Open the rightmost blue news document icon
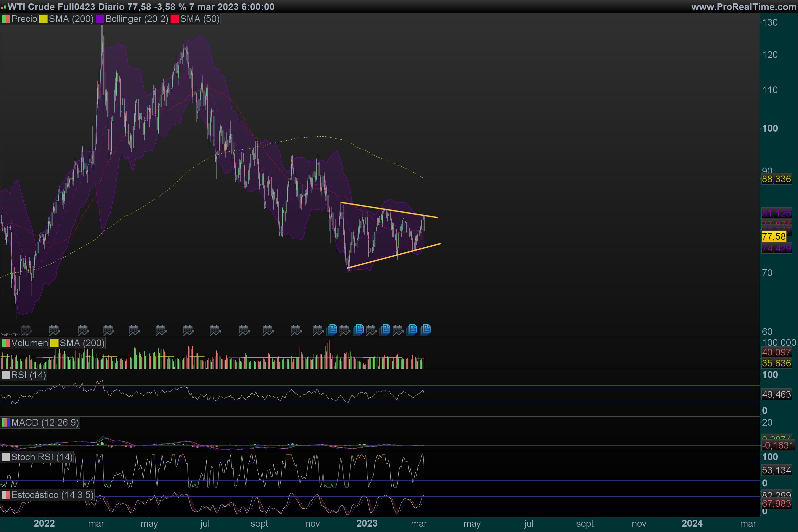Viewport: 798px width, 532px height. (x=426, y=329)
